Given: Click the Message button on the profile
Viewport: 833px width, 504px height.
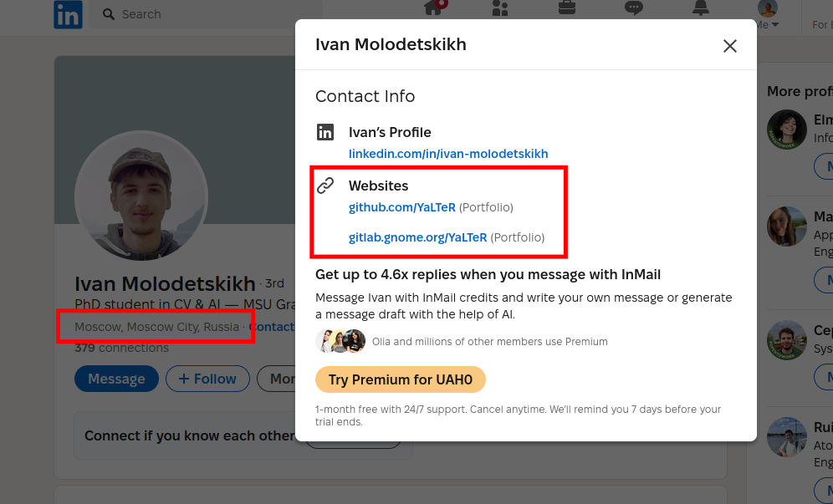Looking at the screenshot, I should 116,379.
